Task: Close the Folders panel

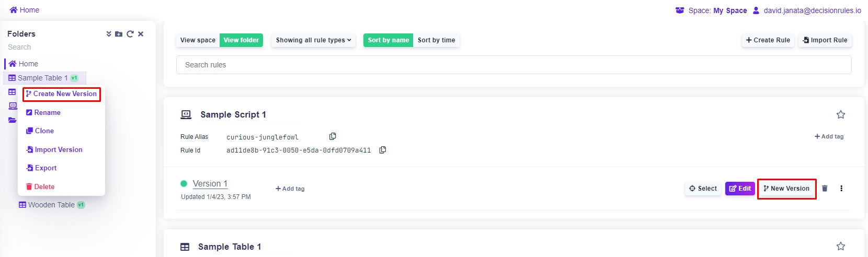Action: point(141,34)
